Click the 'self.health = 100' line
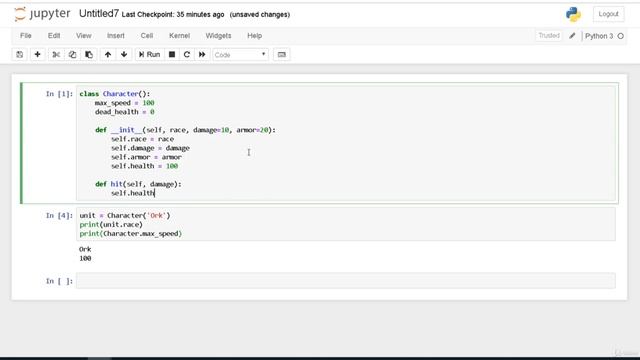 (144, 166)
